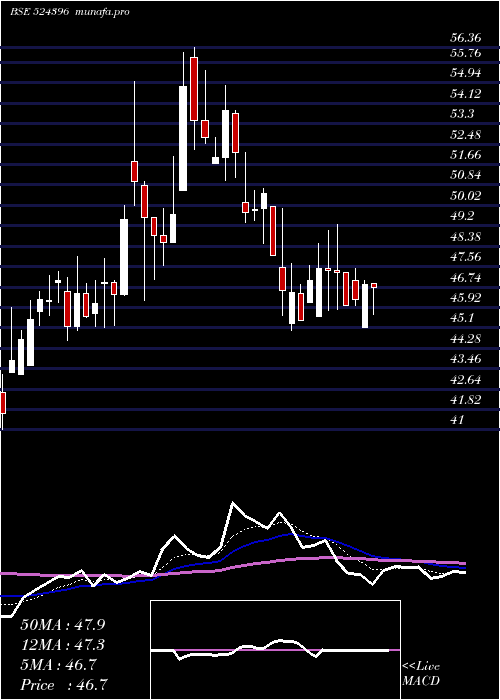
Task: Click the 45.1 price axis label
Action: 462,318
